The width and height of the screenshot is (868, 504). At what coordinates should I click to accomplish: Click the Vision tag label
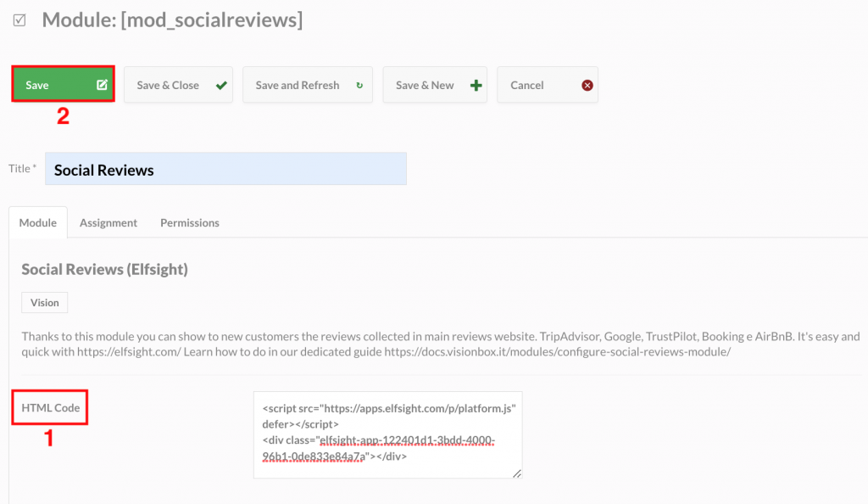[x=45, y=302]
